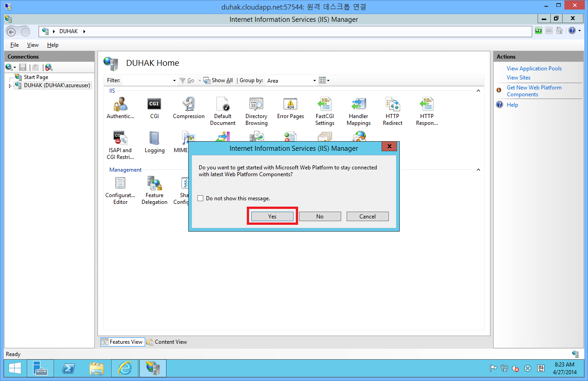Viewport: 588px width, 381px height.
Task: Click Web Platform download icon in Actions pane
Action: pyautogui.click(x=499, y=90)
